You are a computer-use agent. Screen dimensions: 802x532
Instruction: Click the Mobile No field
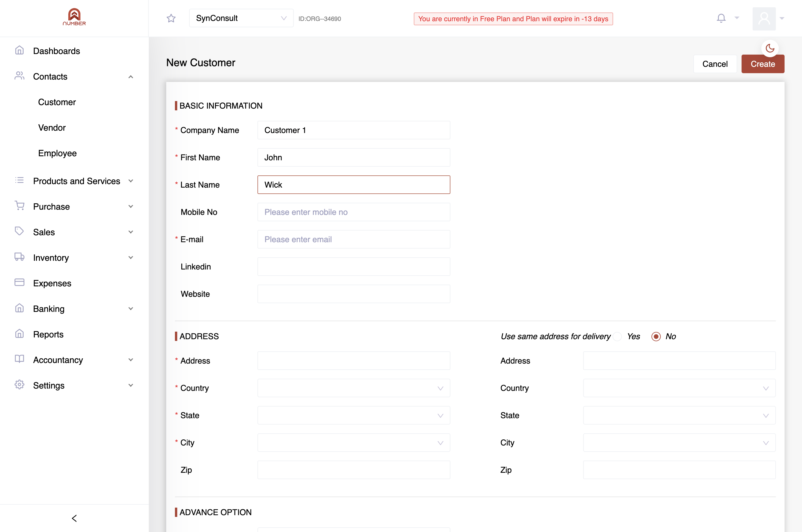coord(354,212)
